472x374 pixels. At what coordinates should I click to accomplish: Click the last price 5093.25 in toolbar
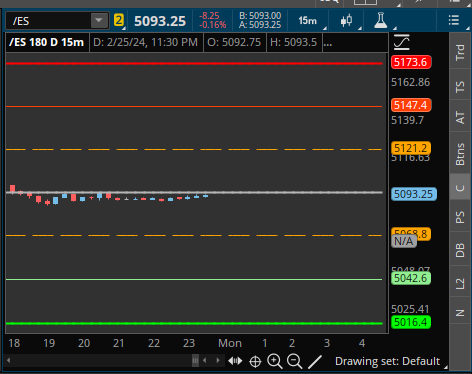pos(160,21)
